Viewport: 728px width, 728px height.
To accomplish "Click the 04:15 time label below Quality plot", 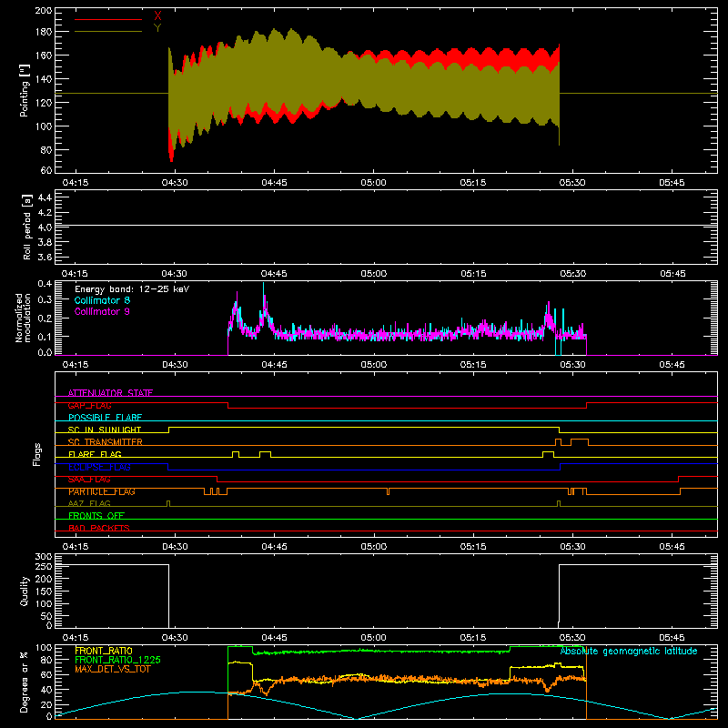I will (x=76, y=638).
